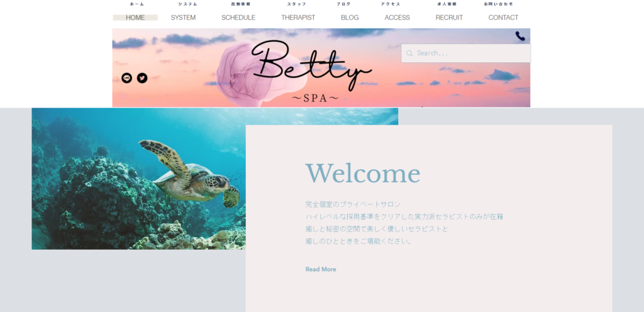Select the HOME menu item
Image resolution: width=644 pixels, height=312 pixels.
[x=135, y=18]
